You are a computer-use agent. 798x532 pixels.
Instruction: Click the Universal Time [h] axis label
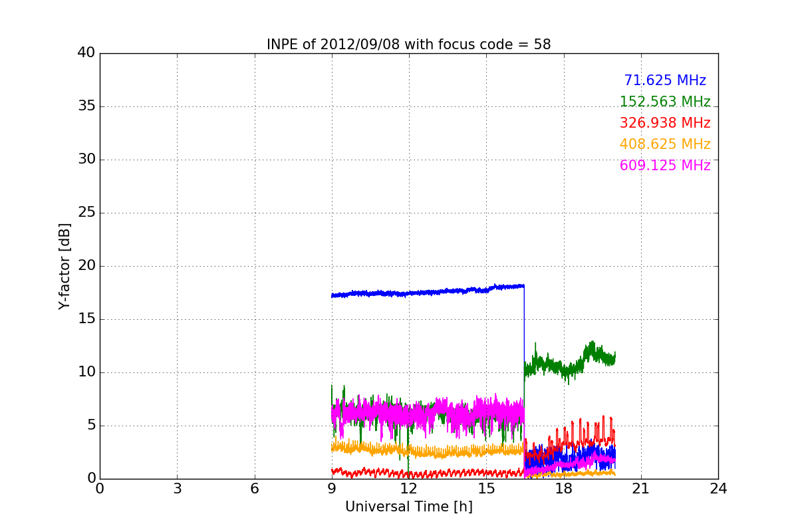click(x=409, y=507)
